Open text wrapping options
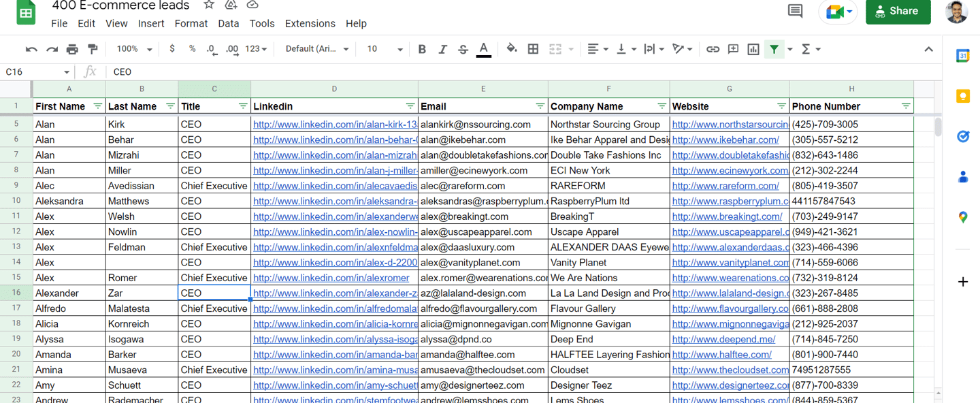The height and width of the screenshot is (403, 980). [x=653, y=49]
